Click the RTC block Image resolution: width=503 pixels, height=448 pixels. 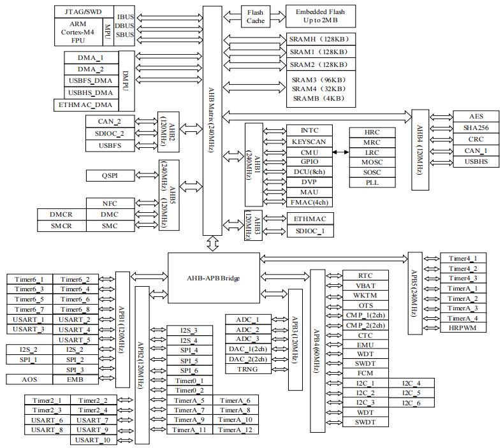(365, 275)
